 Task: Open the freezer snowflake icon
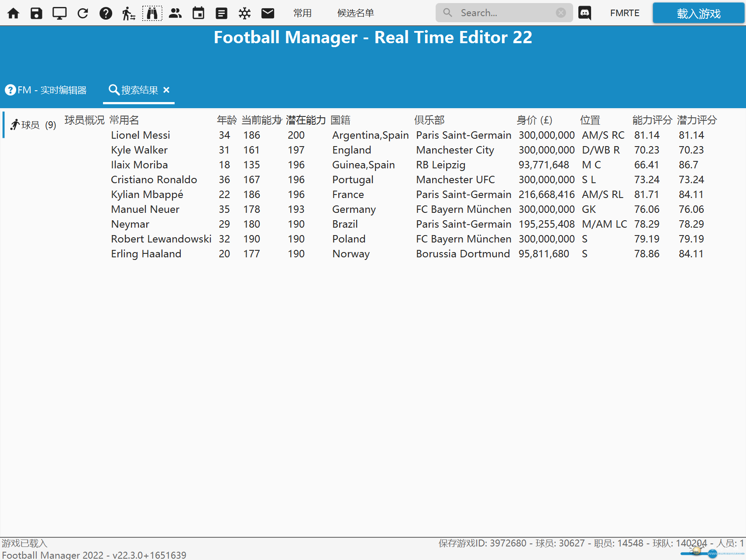[x=244, y=13]
